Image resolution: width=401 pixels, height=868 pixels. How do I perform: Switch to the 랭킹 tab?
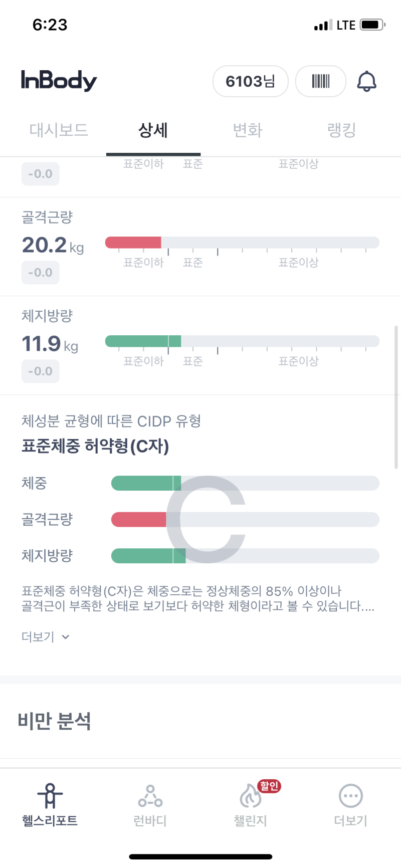click(342, 130)
